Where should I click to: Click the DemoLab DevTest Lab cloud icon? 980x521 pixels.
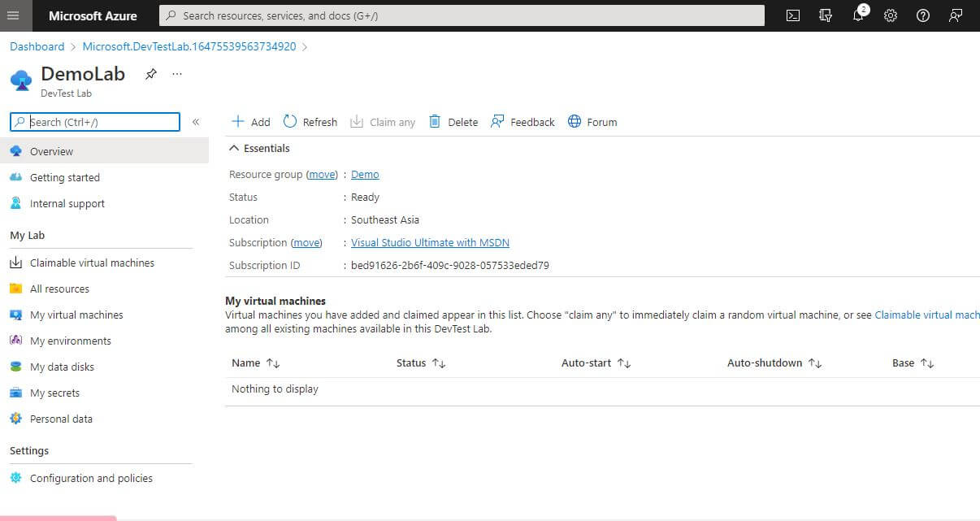click(21, 80)
